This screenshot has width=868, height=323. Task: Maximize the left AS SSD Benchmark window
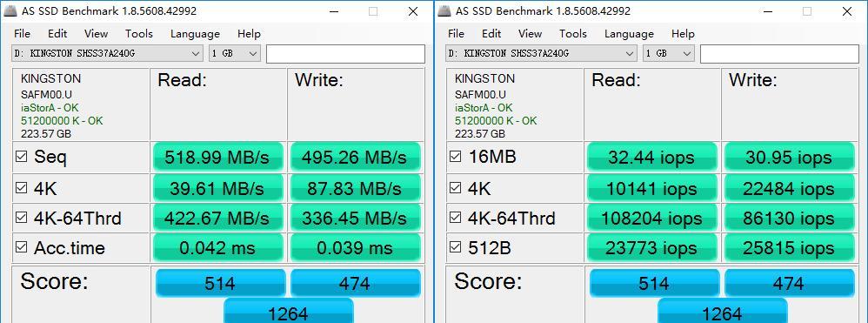[373, 11]
